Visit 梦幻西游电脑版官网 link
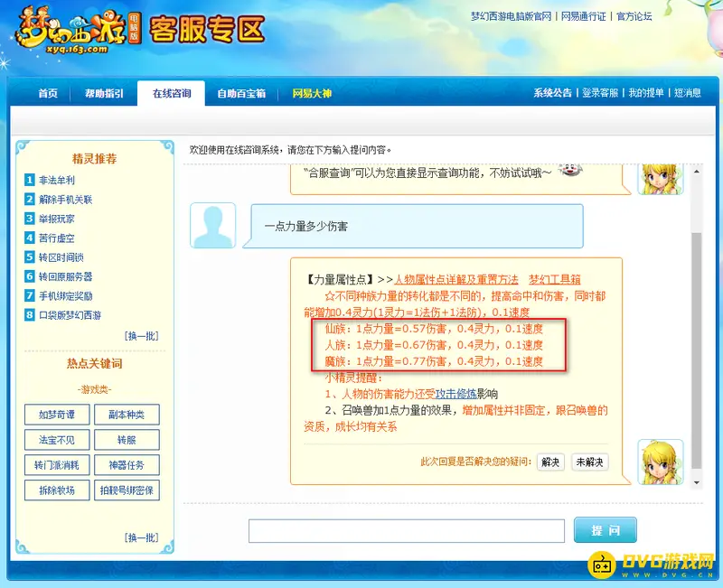The height and width of the screenshot is (588, 723). coord(511,16)
